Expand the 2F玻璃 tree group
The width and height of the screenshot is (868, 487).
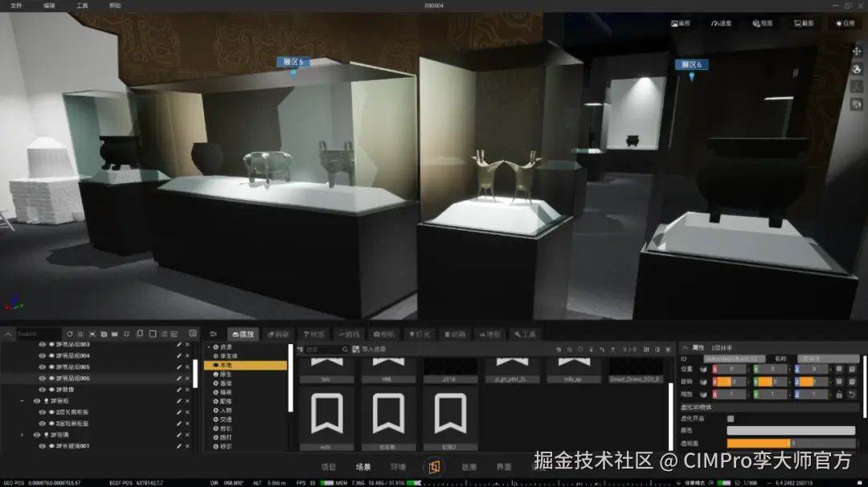(x=23, y=435)
